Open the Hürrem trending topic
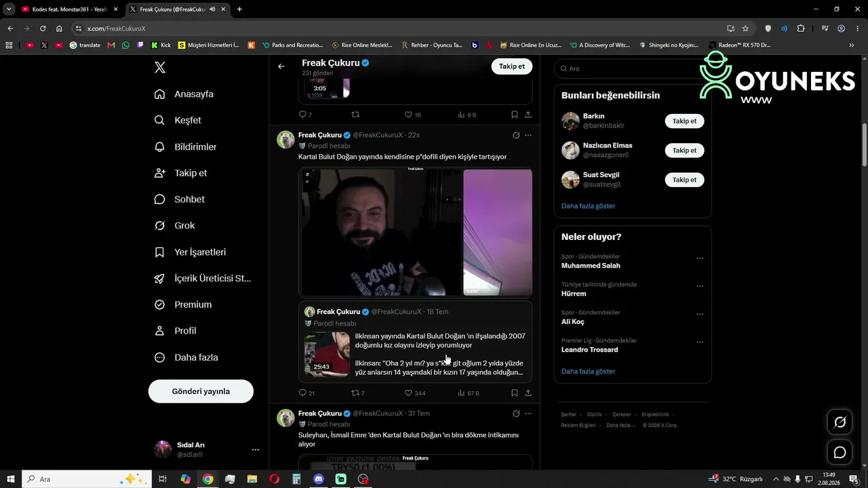The height and width of the screenshot is (488, 868). coord(574,293)
